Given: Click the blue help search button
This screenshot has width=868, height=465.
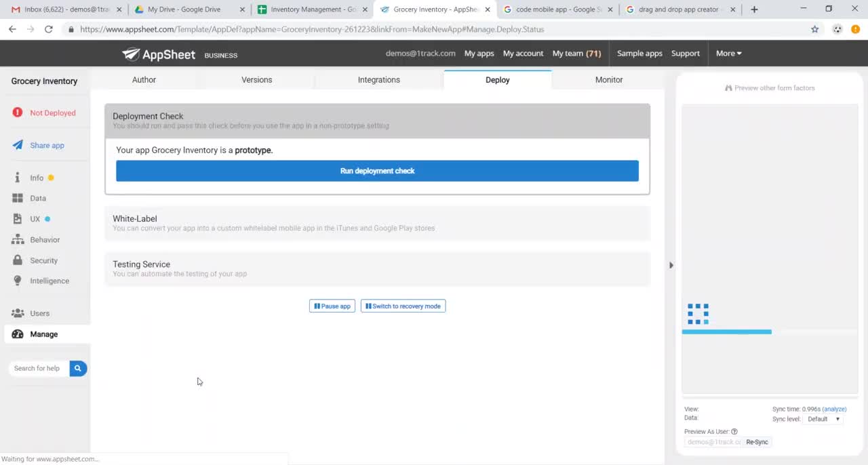Looking at the screenshot, I should pos(78,368).
